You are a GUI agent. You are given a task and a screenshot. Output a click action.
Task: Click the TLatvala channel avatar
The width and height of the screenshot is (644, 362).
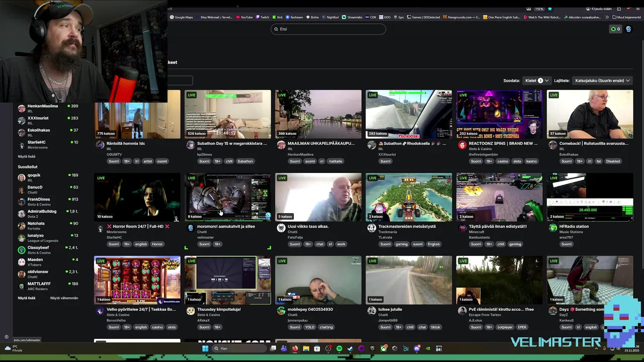tap(371, 228)
